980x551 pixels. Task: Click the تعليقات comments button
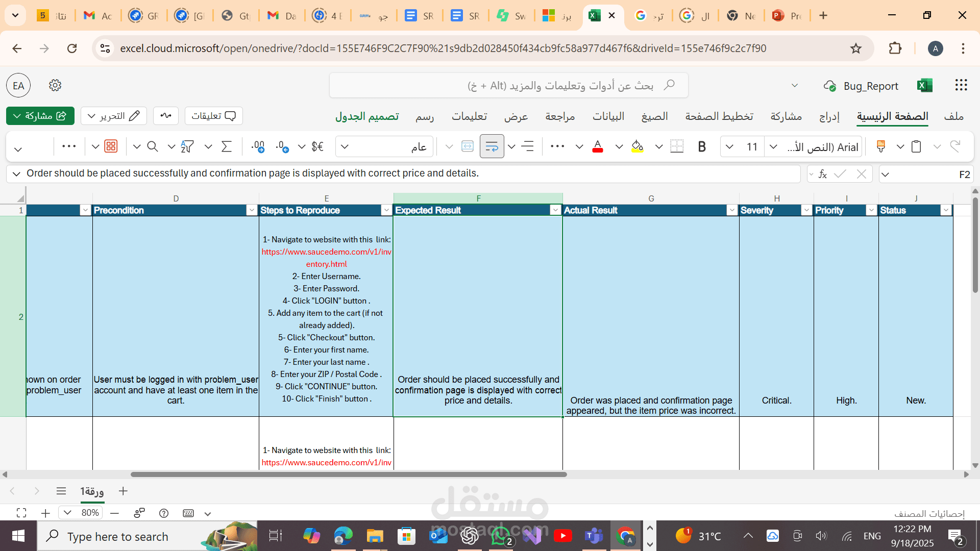click(213, 116)
